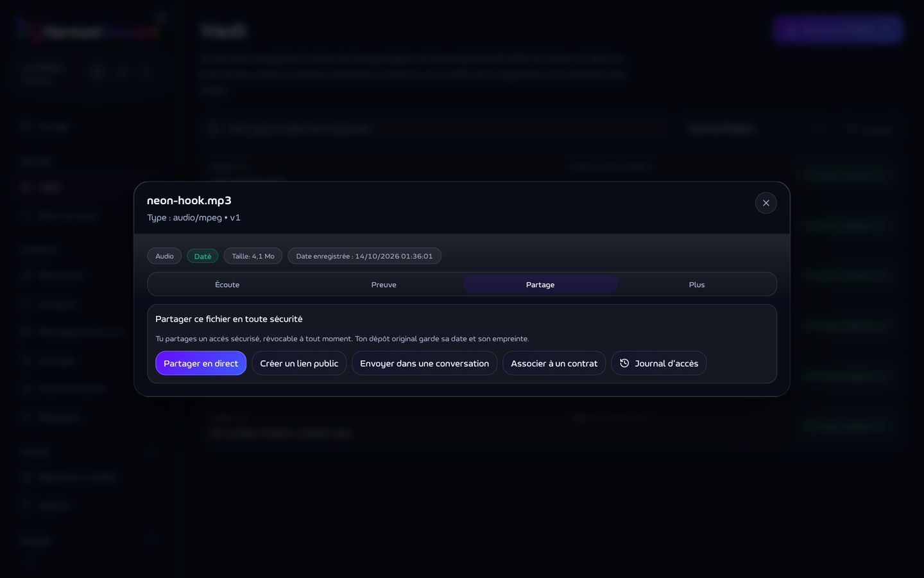Open the Journal d'accès history
The height and width of the screenshot is (578, 924).
(x=658, y=363)
